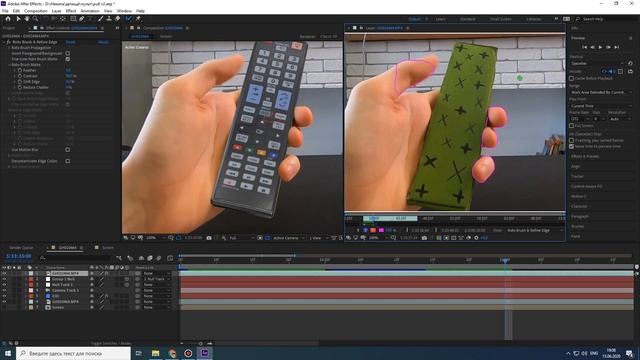This screenshot has width=640, height=360.
Task: Collapse Roto Brush & Refine Edge effect
Action: click(x=4, y=42)
